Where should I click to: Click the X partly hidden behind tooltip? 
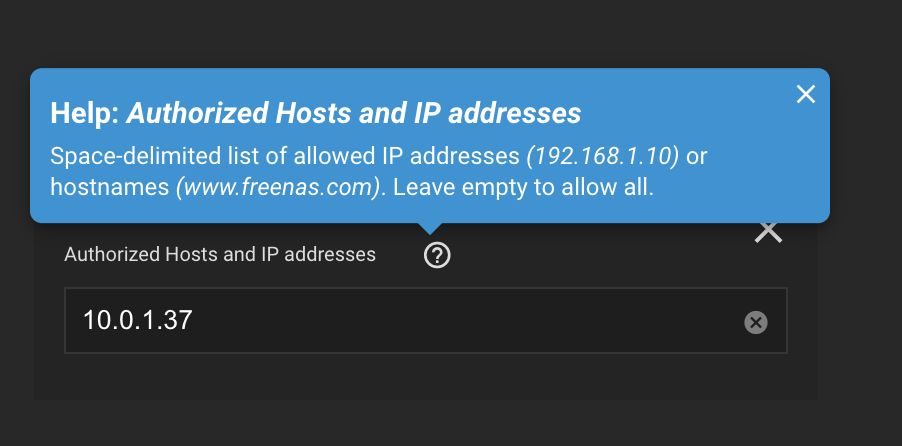point(769,232)
